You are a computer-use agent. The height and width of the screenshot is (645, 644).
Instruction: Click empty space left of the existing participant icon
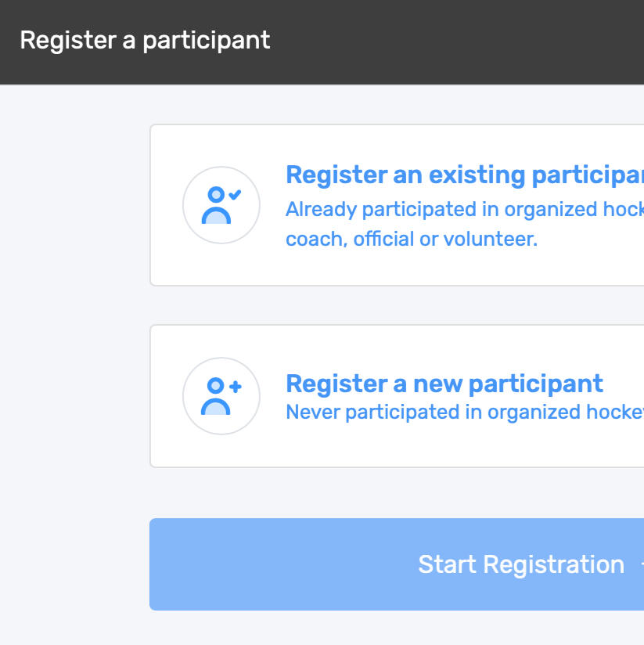tap(166, 205)
